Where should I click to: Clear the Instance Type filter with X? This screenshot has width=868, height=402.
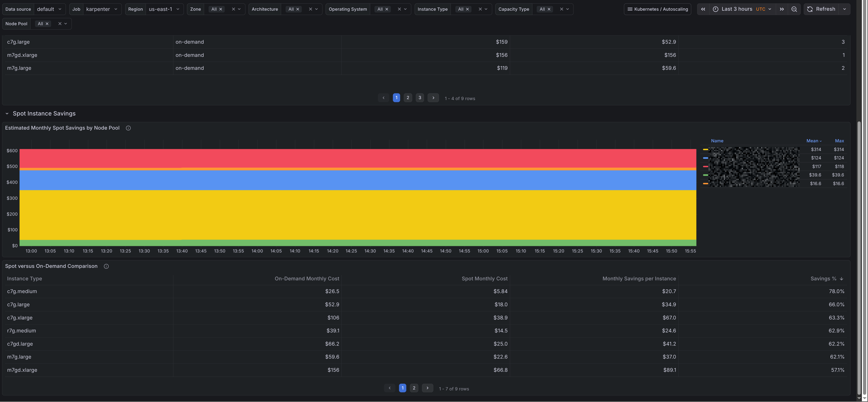point(480,9)
